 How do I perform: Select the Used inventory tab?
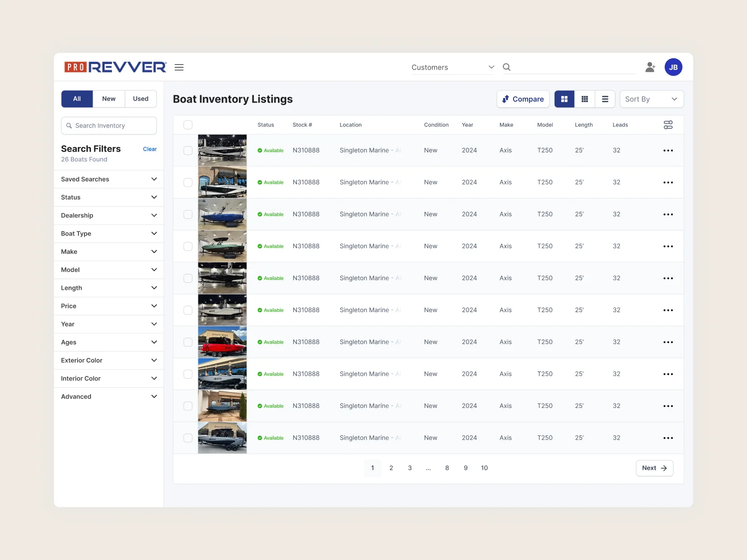coord(141,99)
